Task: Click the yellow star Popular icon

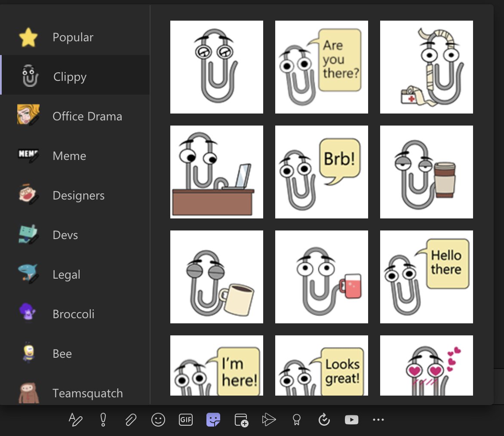Action: [28, 37]
